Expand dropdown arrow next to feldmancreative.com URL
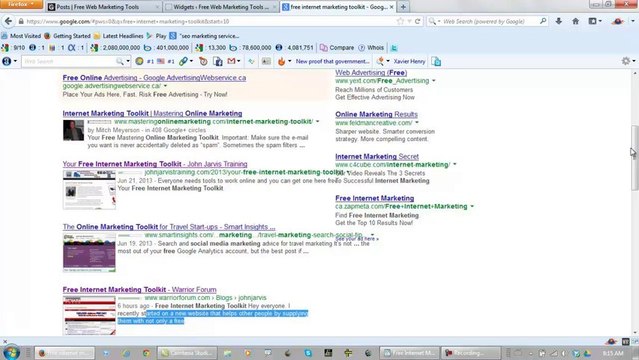 [x=417, y=123]
